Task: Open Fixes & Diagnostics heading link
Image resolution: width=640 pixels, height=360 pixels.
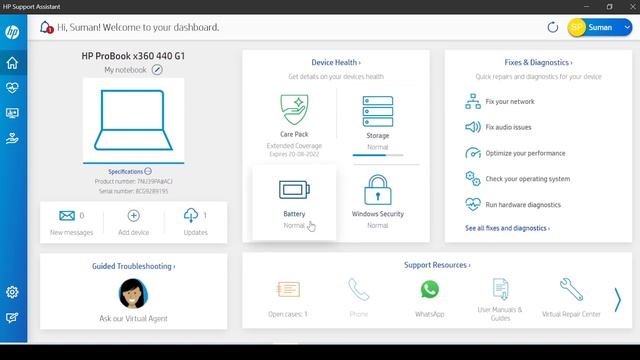Action: pyautogui.click(x=538, y=62)
